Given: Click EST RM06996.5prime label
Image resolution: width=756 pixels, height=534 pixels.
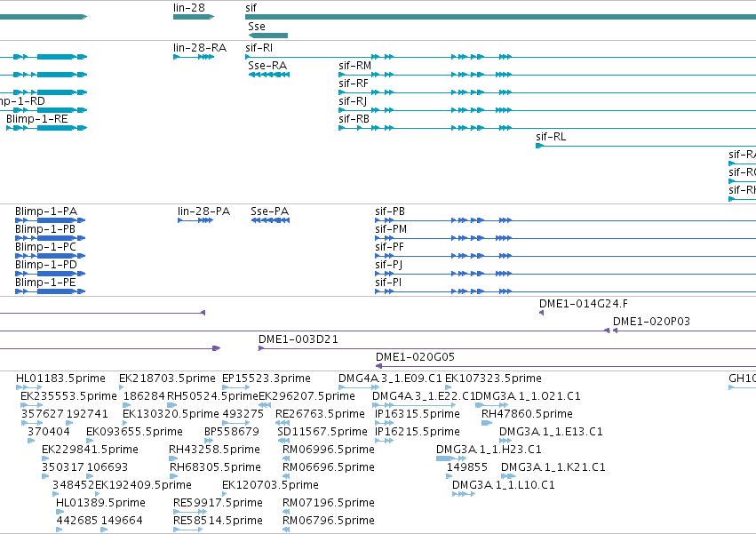Looking at the screenshot, I should 329,450.
